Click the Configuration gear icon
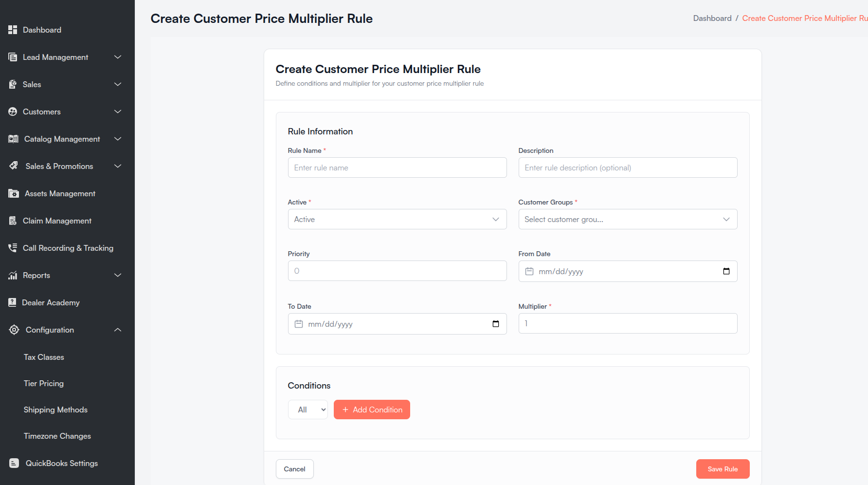This screenshot has height=485, width=868. [14, 330]
